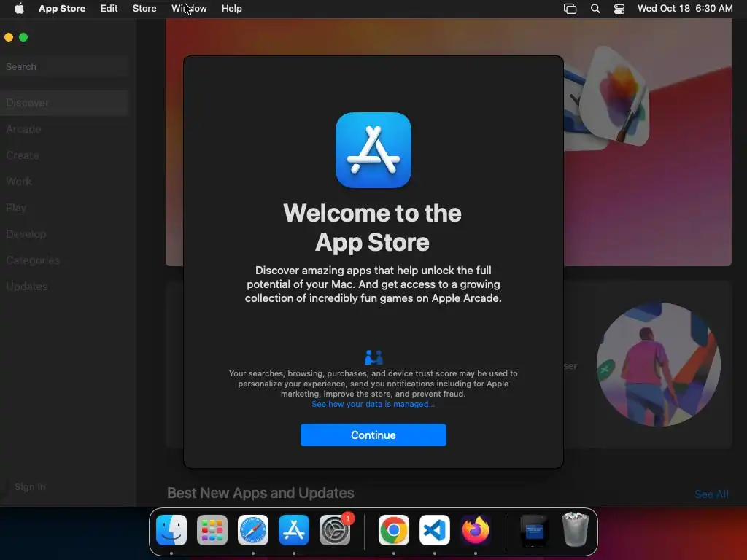Viewport: 747px width, 560px height.
Task: Open the Window menu
Action: 189,9
